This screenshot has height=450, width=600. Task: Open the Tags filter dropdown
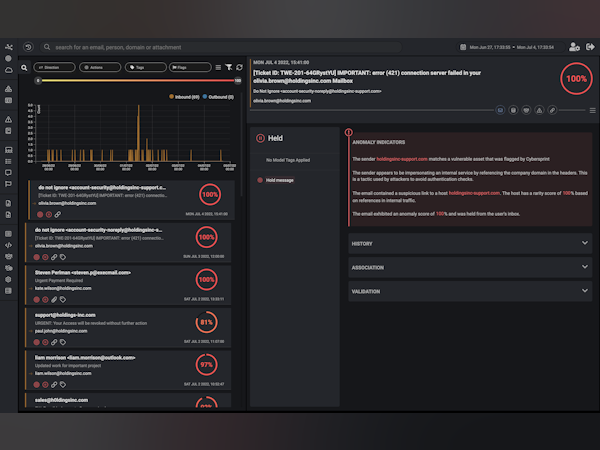[x=145, y=67]
